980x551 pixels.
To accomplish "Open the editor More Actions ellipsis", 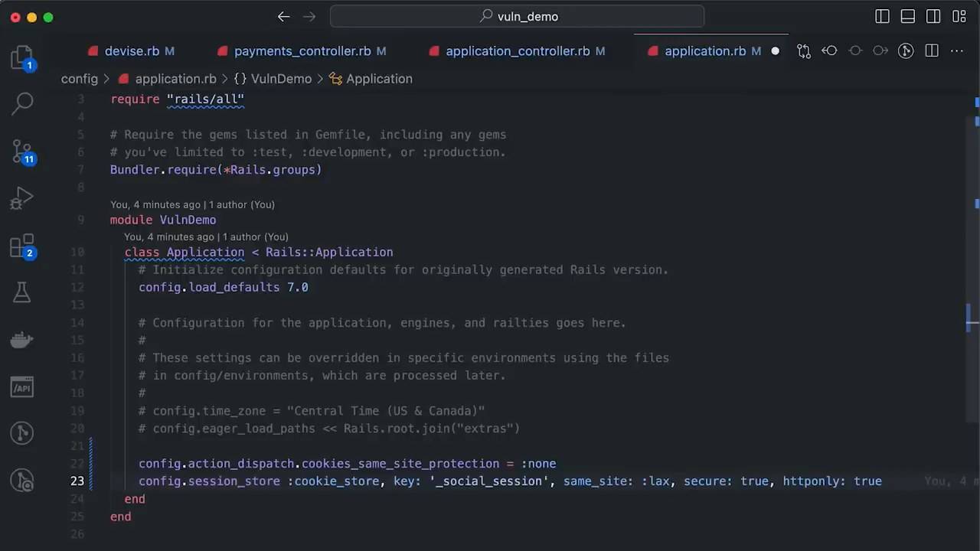I will pyautogui.click(x=957, y=51).
